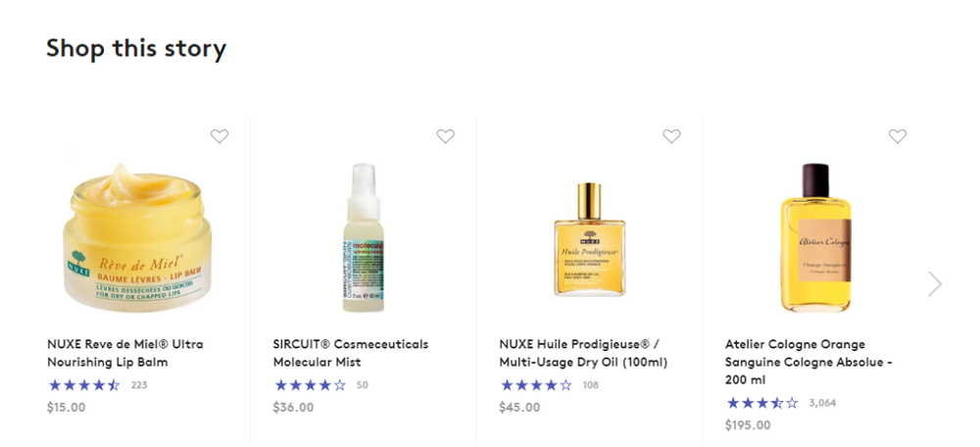Image resolution: width=980 pixels, height=447 pixels.
Task: Toggle wishlist heart for SIRCUIT Molecular Mist
Action: click(x=446, y=136)
